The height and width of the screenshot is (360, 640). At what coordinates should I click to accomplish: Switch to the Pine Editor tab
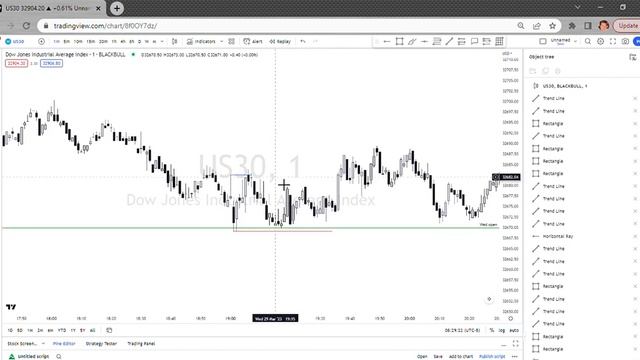64,344
